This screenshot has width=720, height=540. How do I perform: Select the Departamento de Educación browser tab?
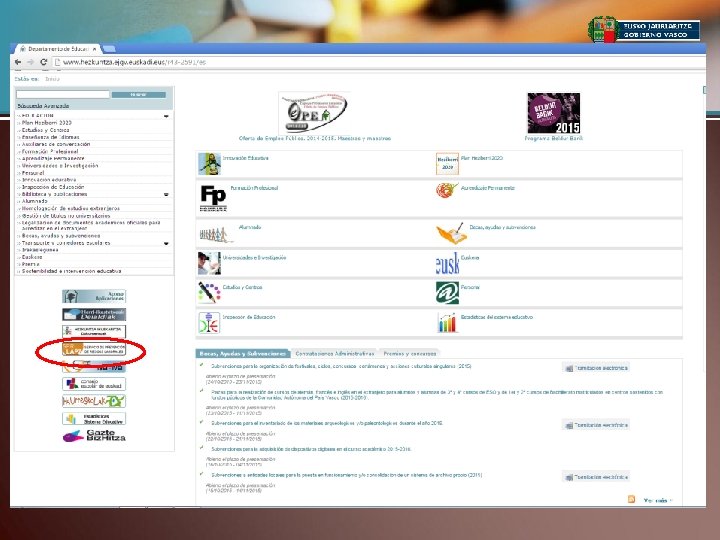click(x=57, y=49)
